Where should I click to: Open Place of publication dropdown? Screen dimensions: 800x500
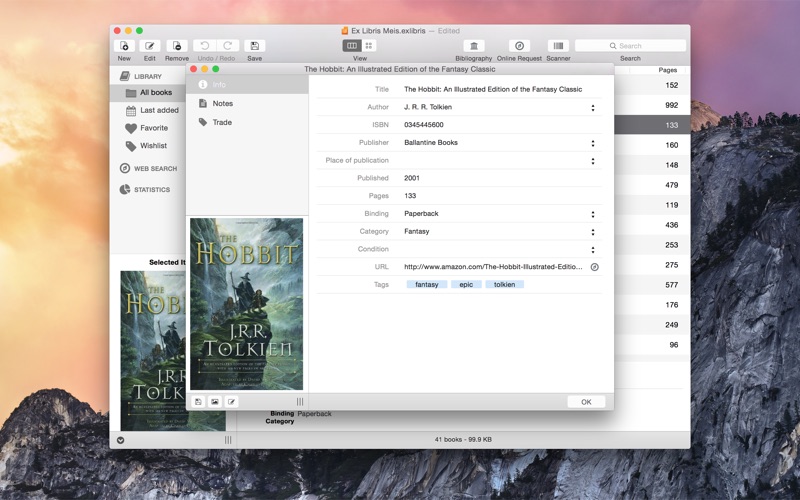pos(593,161)
